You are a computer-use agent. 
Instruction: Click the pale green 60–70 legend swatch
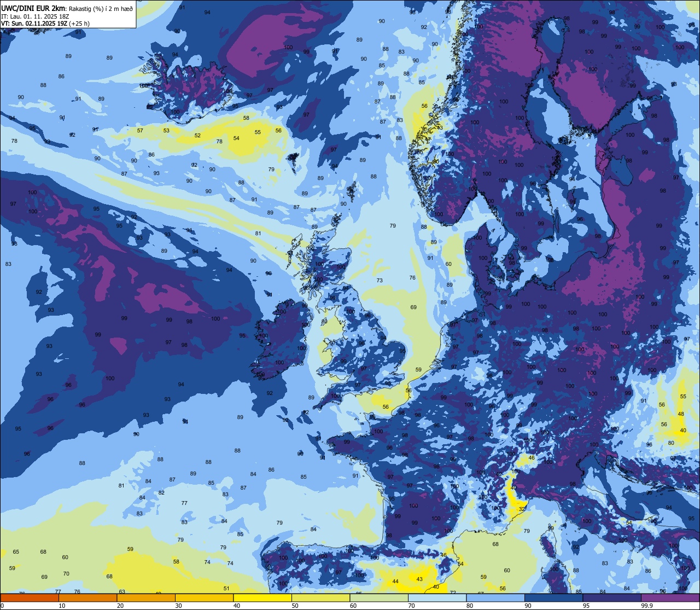pos(379,597)
